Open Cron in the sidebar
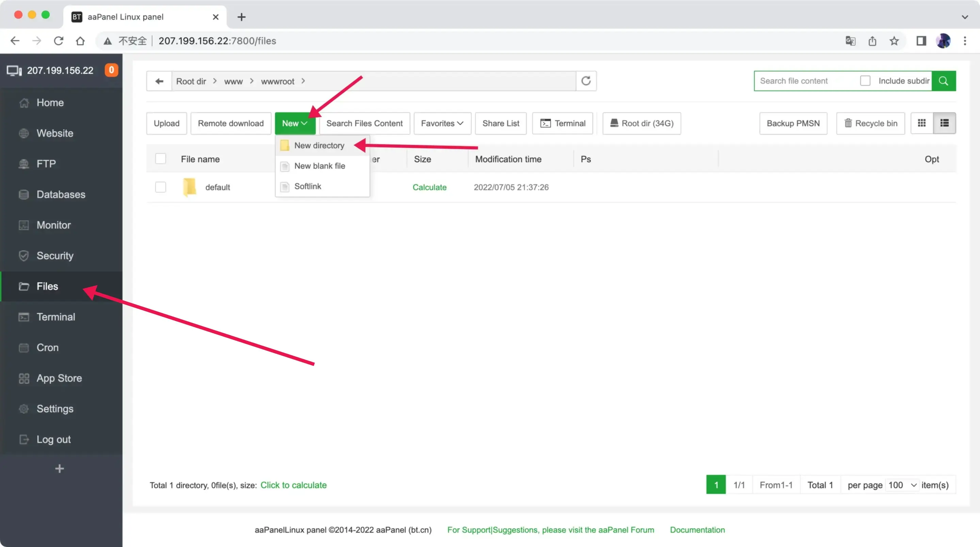The width and height of the screenshot is (980, 547). click(x=61, y=348)
